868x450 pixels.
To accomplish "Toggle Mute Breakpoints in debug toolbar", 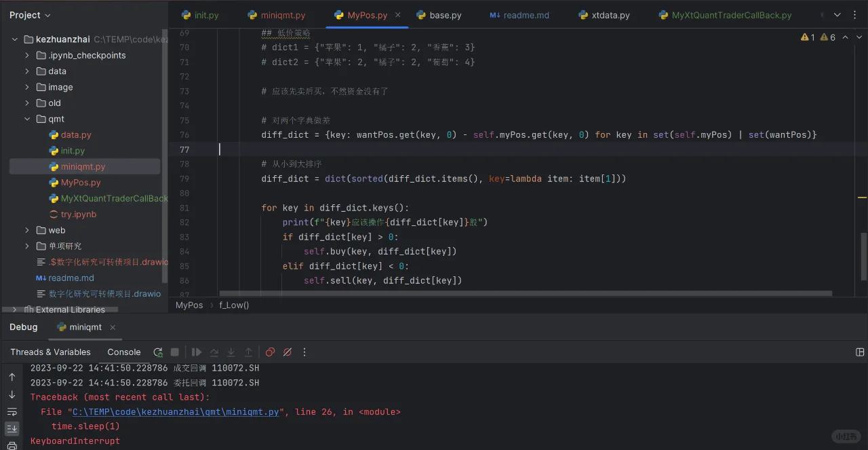I will (x=287, y=352).
